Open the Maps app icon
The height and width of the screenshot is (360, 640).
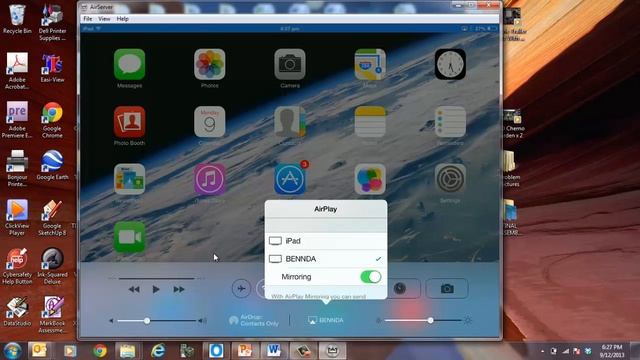[370, 64]
